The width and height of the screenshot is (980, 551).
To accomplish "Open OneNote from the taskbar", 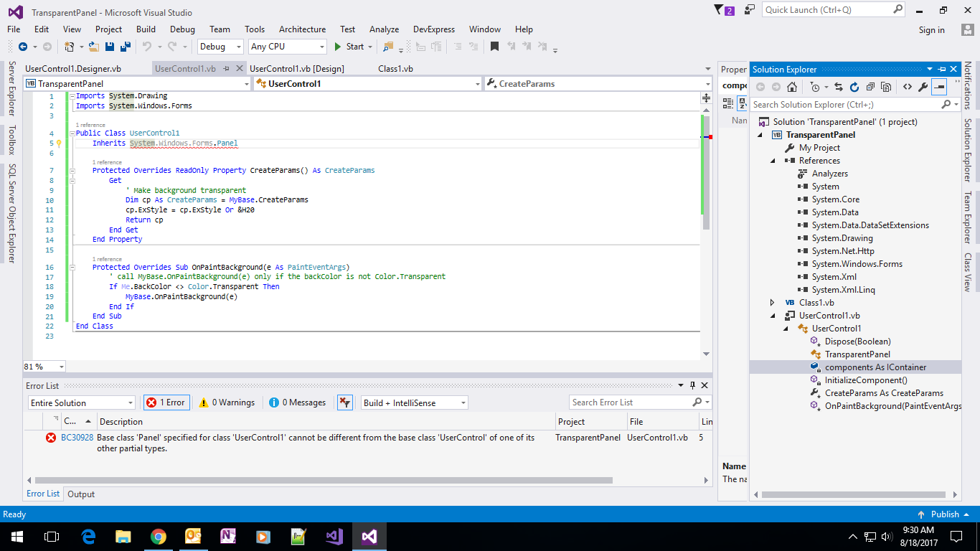I will click(x=229, y=536).
